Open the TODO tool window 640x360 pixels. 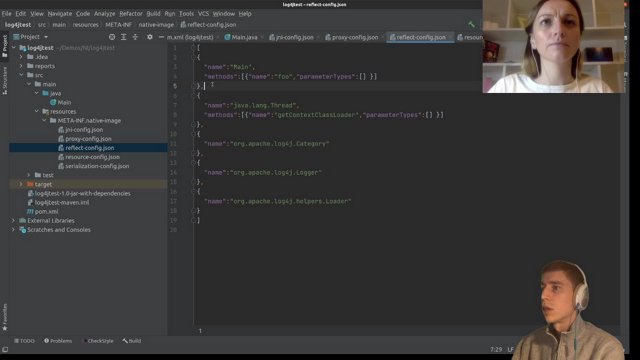click(x=24, y=341)
